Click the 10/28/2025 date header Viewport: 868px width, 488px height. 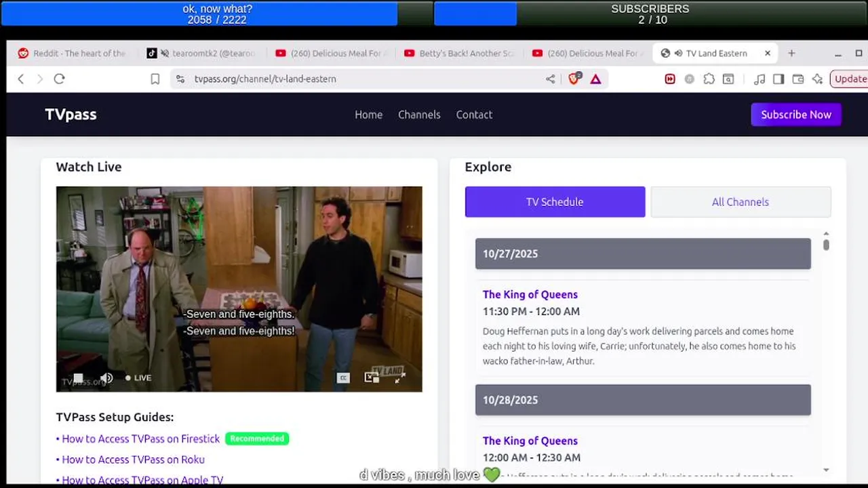click(x=643, y=400)
